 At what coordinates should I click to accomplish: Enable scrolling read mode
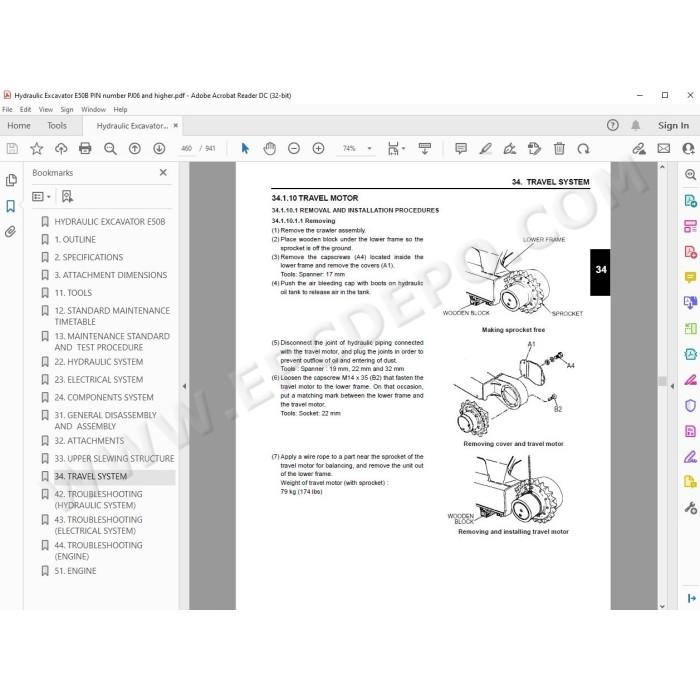coord(425,148)
